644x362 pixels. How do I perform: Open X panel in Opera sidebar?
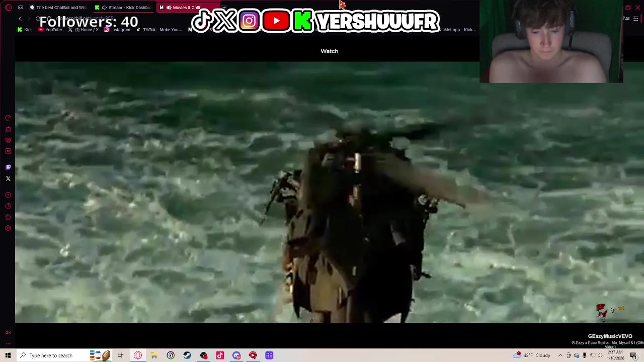tap(8, 178)
